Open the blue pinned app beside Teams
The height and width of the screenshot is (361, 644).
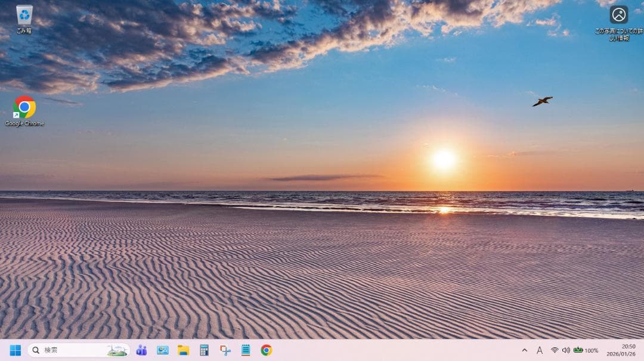[x=162, y=350]
